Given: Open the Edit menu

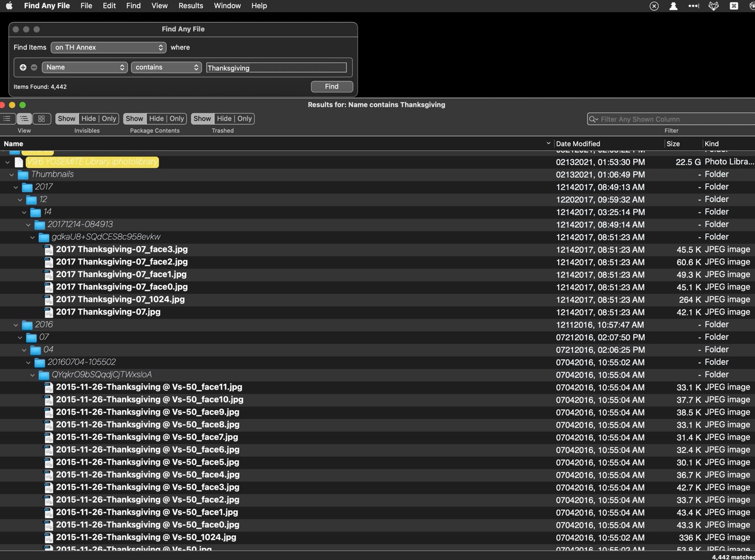Looking at the screenshot, I should pyautogui.click(x=109, y=6).
